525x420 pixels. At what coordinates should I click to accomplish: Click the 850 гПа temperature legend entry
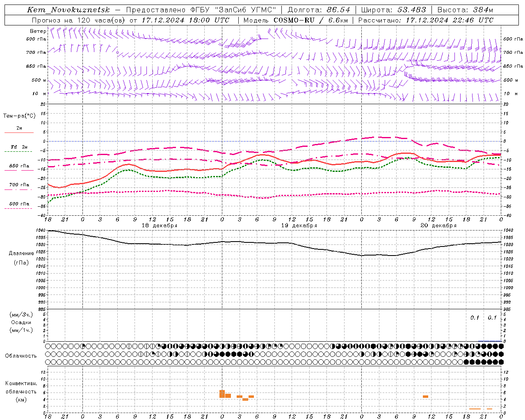(x=19, y=166)
